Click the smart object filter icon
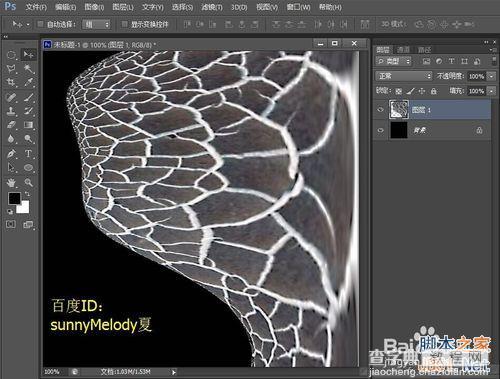 coord(477,61)
